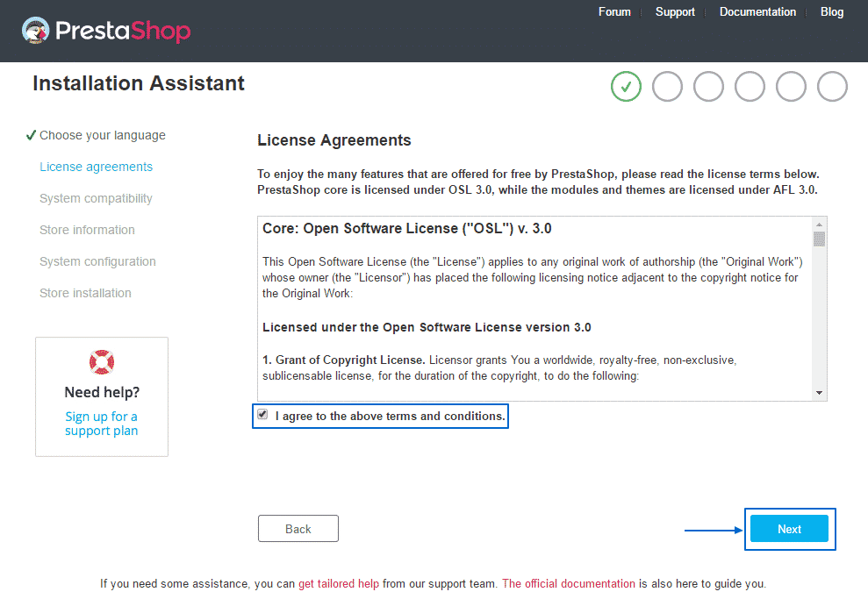Viewport: 868px width, 599px height.
Task: Click Support in the top navigation
Action: pyautogui.click(x=675, y=11)
